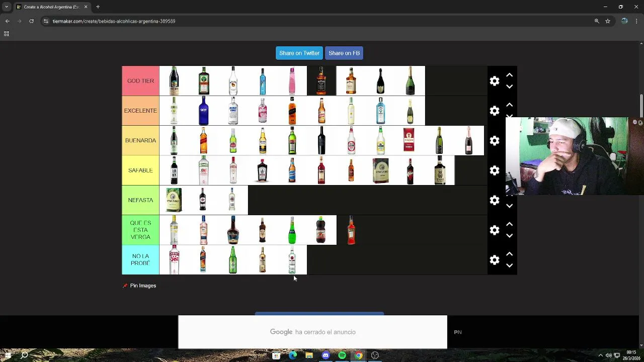The height and width of the screenshot is (362, 644).
Task: Click the volume icon in system tray
Action: [x=608, y=355]
